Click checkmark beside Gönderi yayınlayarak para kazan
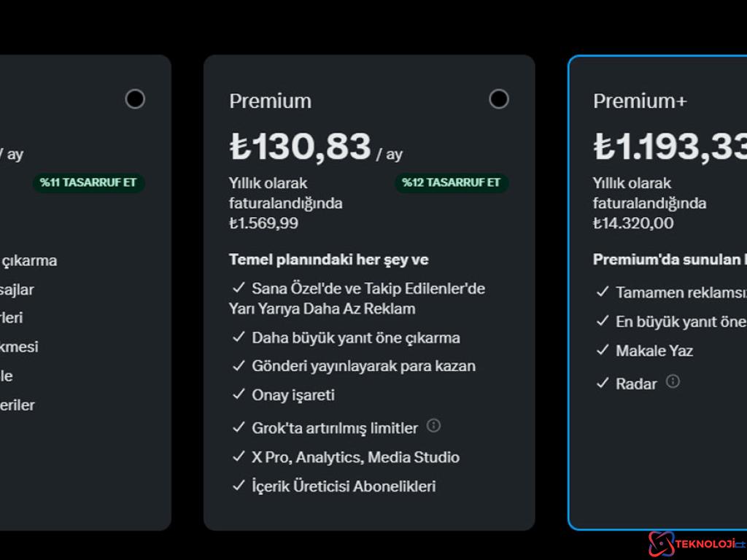The image size is (747, 560). (239, 366)
